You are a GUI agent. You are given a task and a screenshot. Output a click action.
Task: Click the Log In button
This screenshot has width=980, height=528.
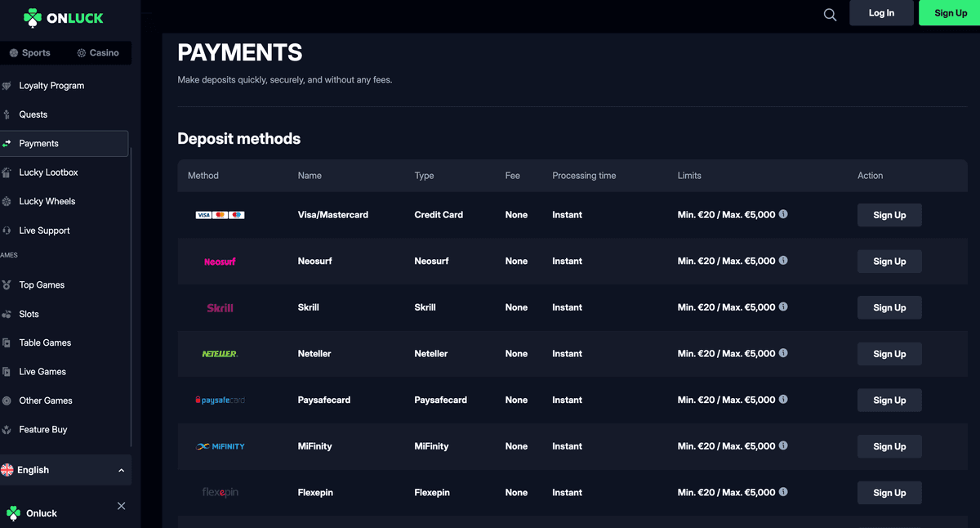click(x=881, y=13)
